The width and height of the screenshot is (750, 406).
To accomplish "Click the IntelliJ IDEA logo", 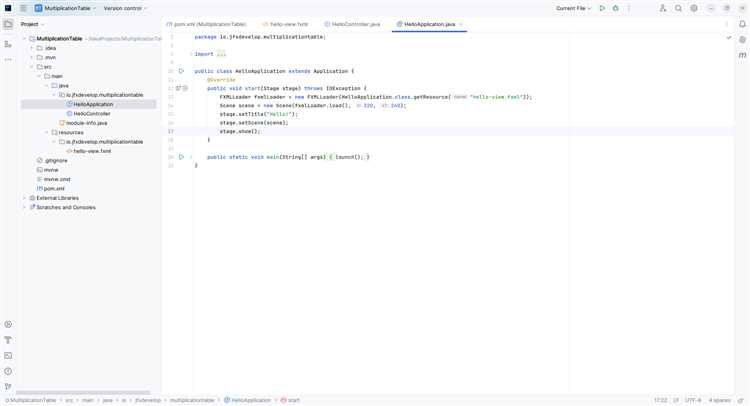I will tap(8, 8).
